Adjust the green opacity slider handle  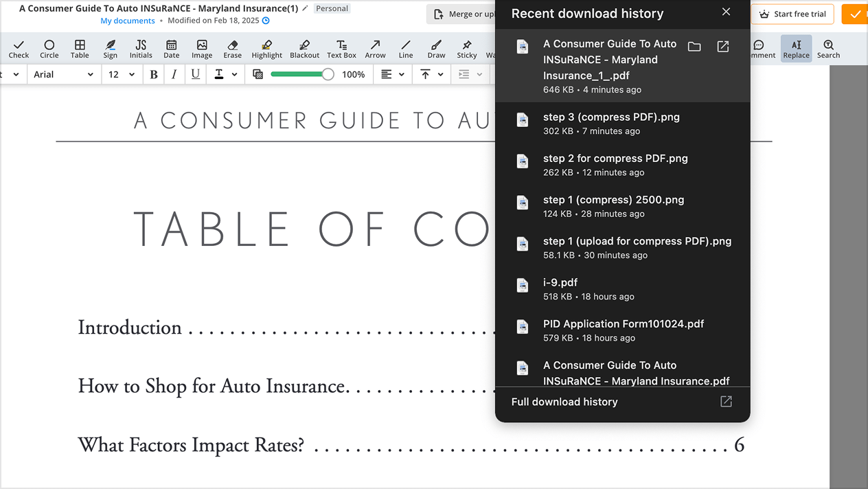click(x=328, y=74)
